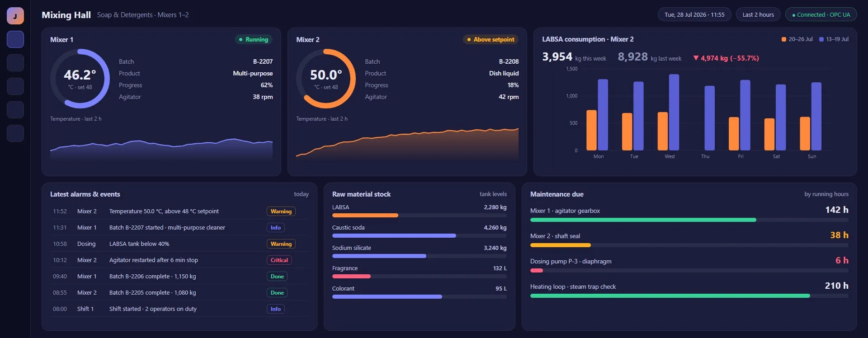The image size is (868, 338).
Task: Click the Done badge on Batch B-2205 complete
Action: (x=277, y=293)
